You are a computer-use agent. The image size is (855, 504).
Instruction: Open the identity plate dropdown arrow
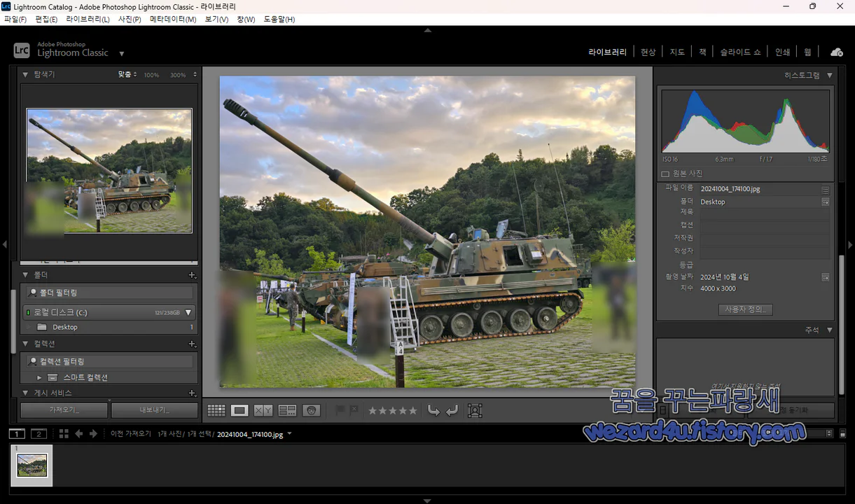122,53
